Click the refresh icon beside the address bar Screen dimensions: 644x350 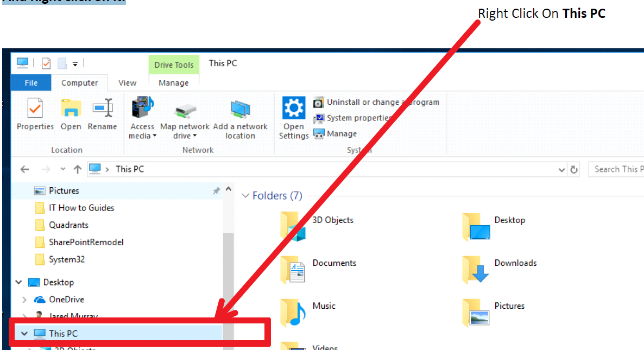574,169
